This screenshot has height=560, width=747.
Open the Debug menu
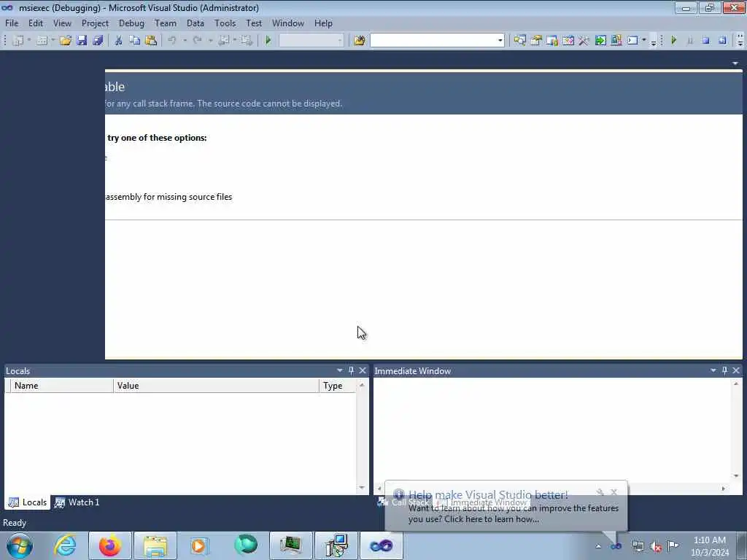coord(131,23)
